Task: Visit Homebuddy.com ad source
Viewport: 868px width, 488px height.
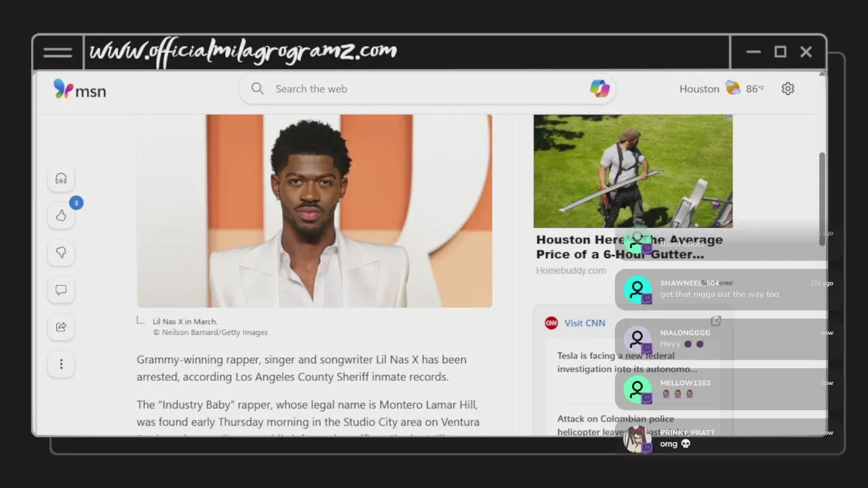Action: tap(571, 270)
